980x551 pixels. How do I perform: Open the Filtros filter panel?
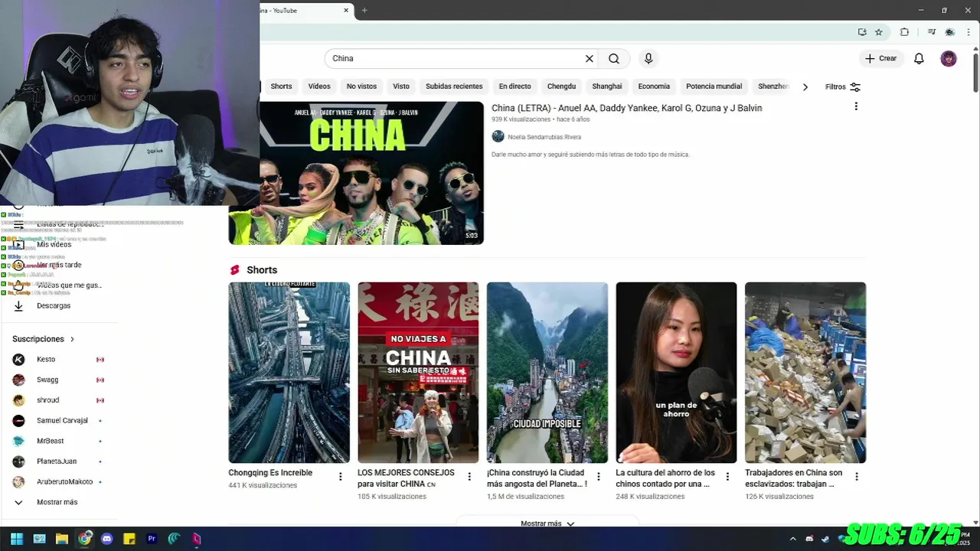pos(843,86)
